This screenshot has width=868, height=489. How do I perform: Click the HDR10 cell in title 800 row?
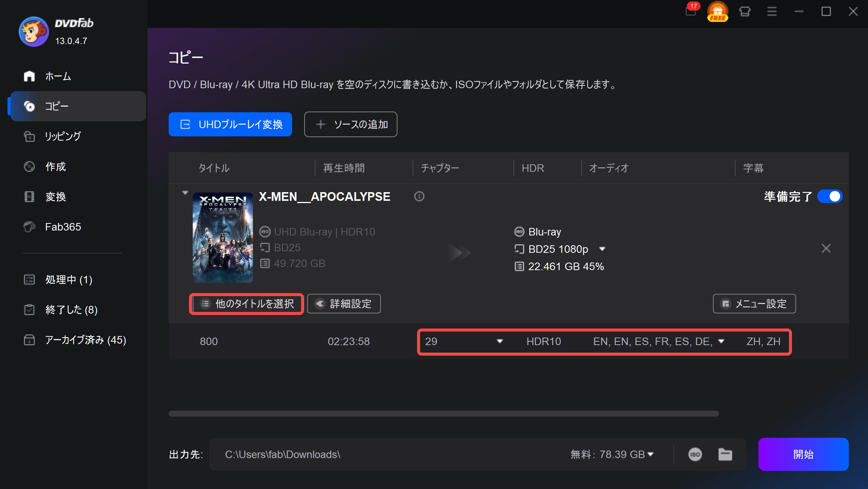pyautogui.click(x=544, y=341)
